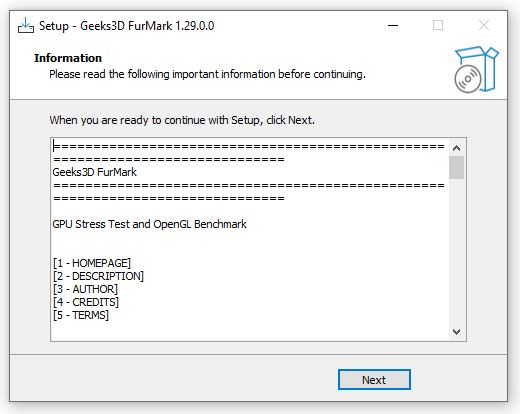Minimize the FurMark Setup window

[x=393, y=25]
